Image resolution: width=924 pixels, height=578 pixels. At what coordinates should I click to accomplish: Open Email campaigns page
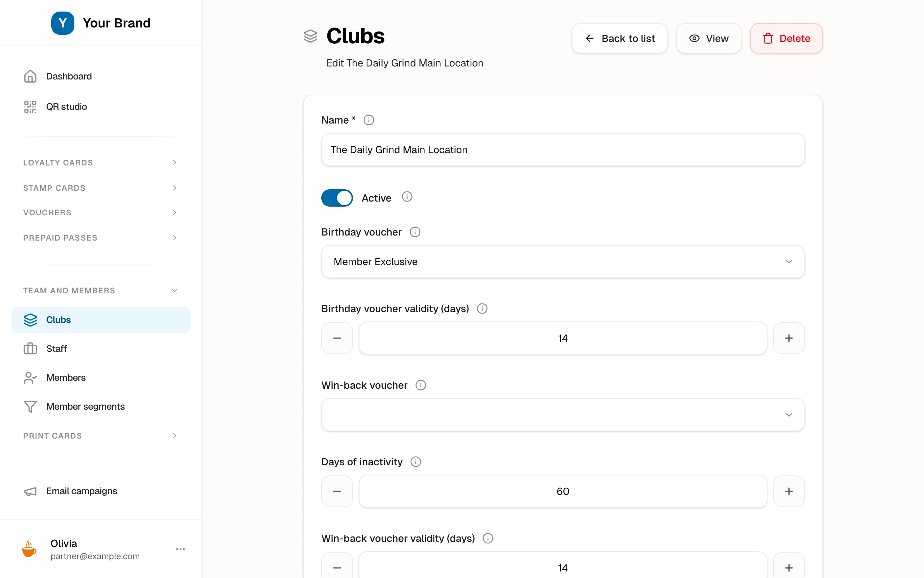pos(101,491)
